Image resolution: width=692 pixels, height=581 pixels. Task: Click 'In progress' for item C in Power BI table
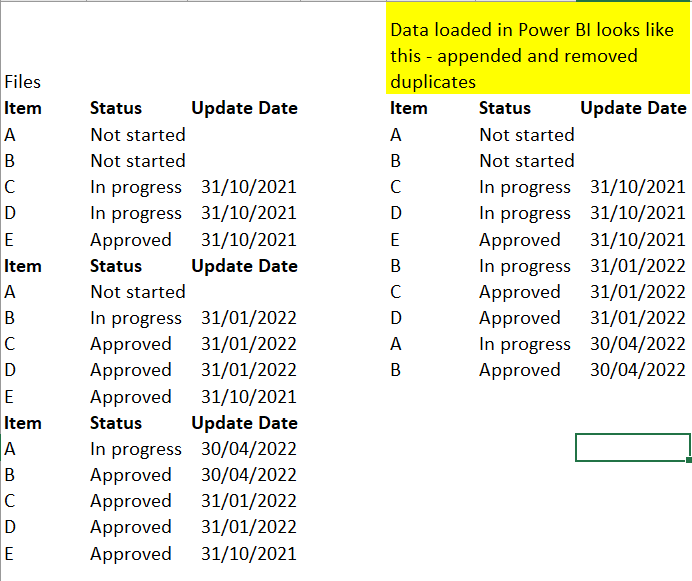(x=525, y=188)
